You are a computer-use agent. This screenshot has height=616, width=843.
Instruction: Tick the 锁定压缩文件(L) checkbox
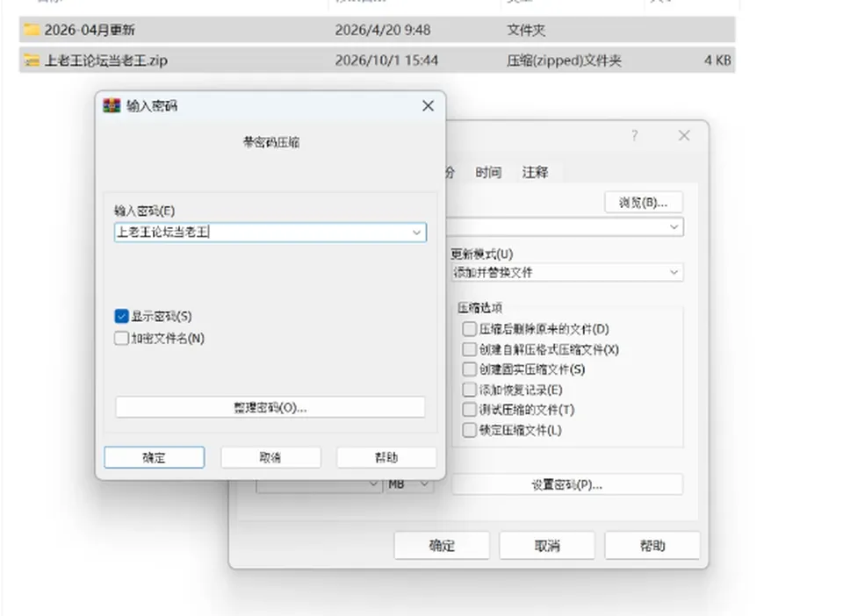[x=469, y=430]
